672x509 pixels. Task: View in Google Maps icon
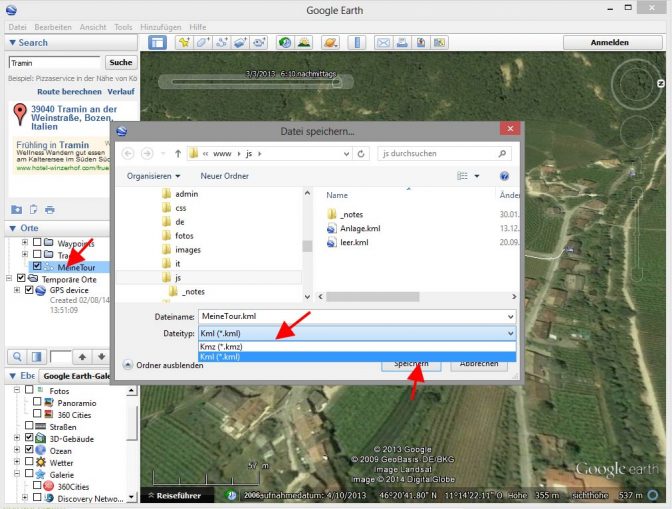[x=439, y=42]
